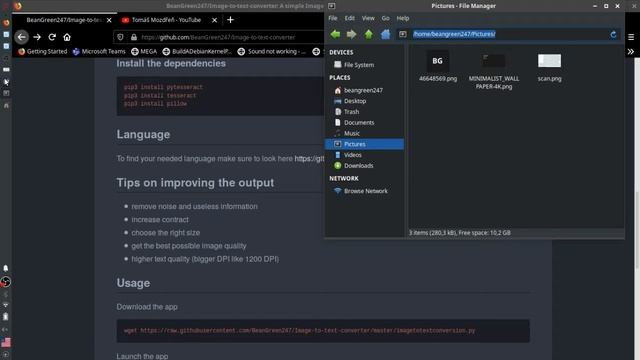Open the Firefox hamburger menu
The image size is (640, 360).
631,37
